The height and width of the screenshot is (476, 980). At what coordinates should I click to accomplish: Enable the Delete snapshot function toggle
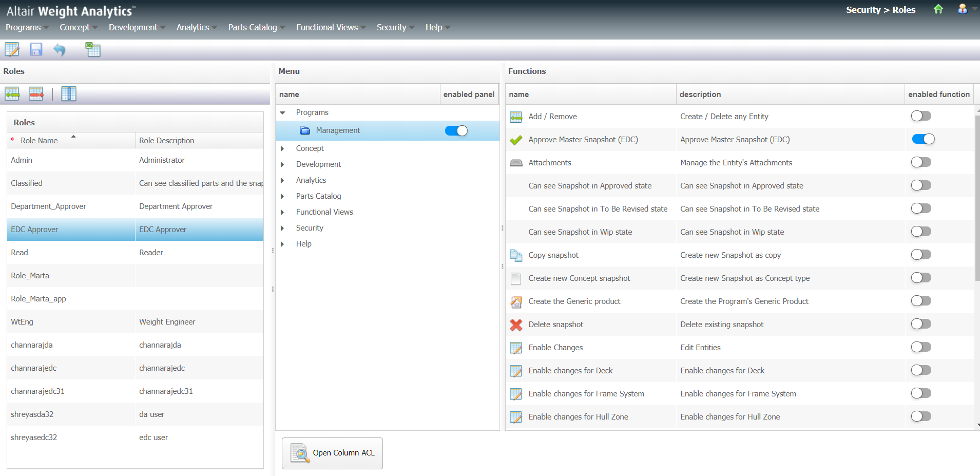(x=921, y=324)
